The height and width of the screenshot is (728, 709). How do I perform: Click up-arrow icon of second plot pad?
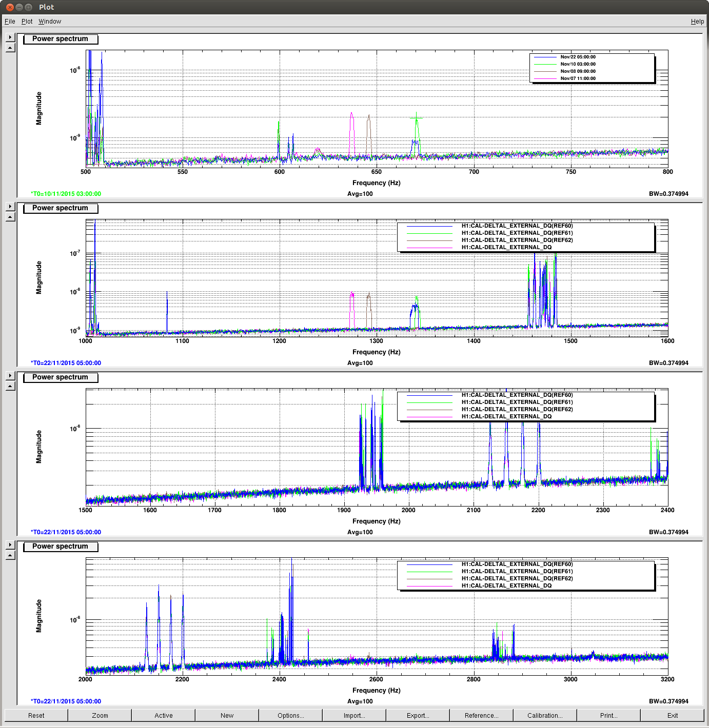(x=10, y=217)
